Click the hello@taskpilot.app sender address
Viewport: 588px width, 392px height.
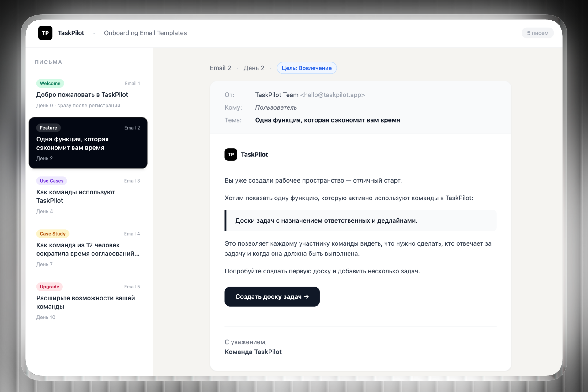[332, 95]
